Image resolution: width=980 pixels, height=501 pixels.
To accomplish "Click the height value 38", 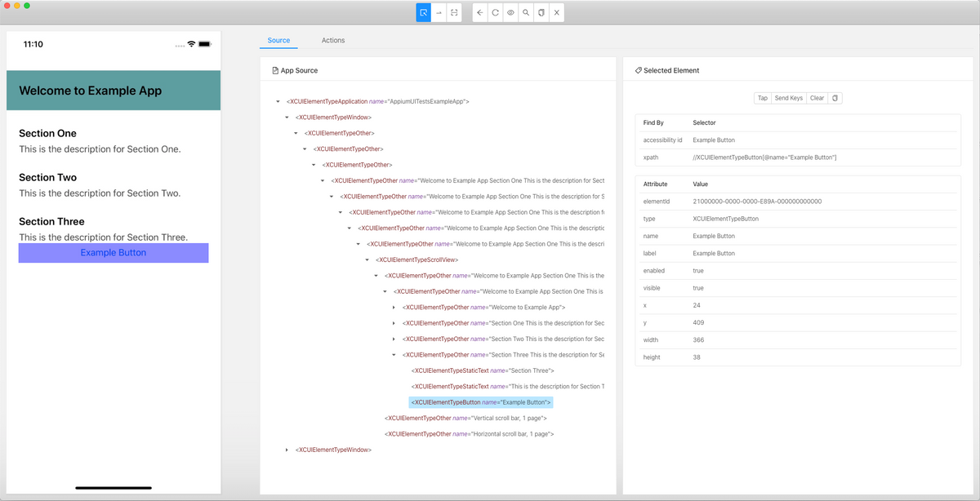I will point(697,357).
